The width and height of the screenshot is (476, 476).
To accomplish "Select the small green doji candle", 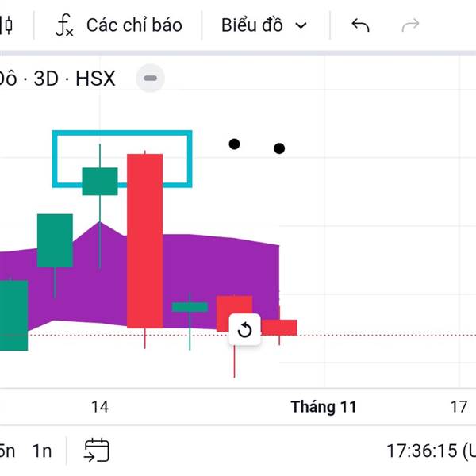I will [190, 307].
